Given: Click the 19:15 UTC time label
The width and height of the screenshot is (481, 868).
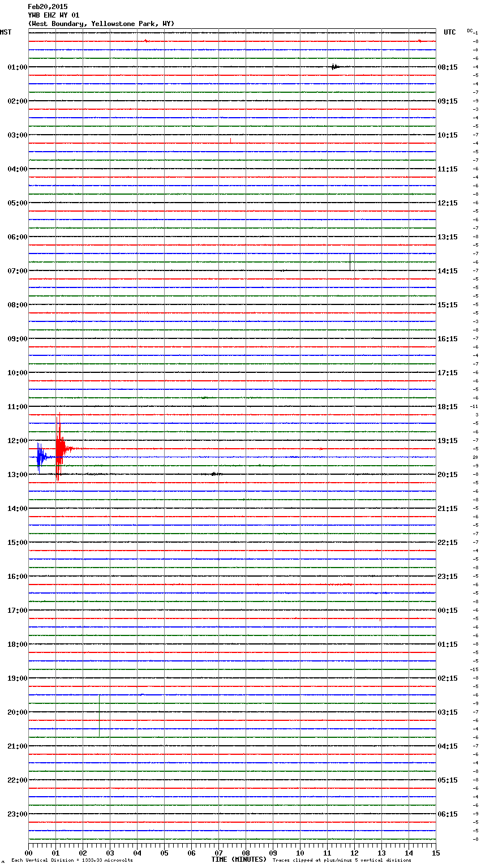Looking at the screenshot, I should pyautogui.click(x=448, y=441).
